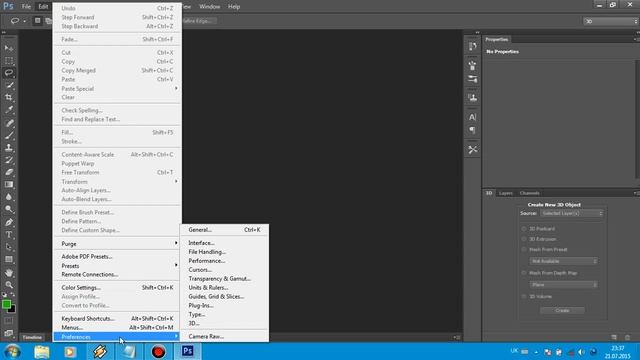Change the screen mode
Image resolution: width=640 pixels, height=360 pixels.
[9, 333]
